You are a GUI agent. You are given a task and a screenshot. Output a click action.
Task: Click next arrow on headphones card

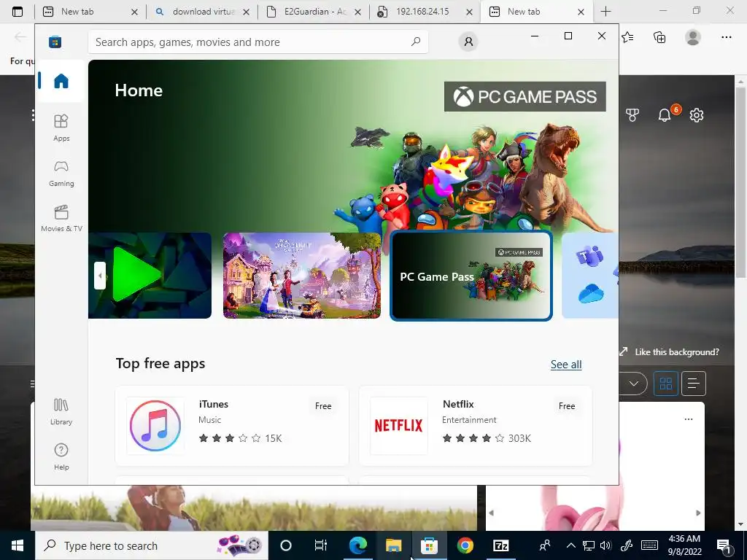click(698, 513)
